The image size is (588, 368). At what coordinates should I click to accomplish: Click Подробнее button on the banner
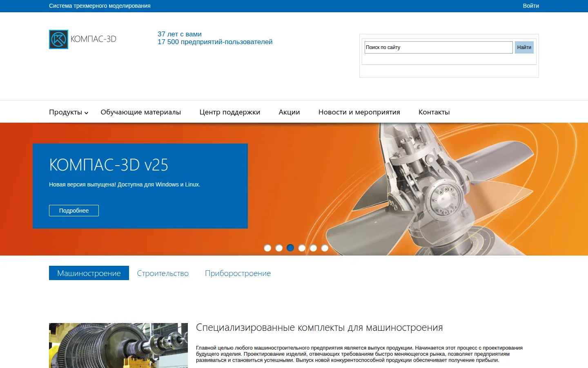74,211
